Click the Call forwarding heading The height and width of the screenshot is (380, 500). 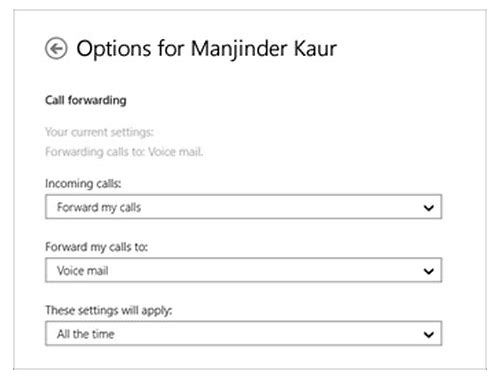pos(86,100)
